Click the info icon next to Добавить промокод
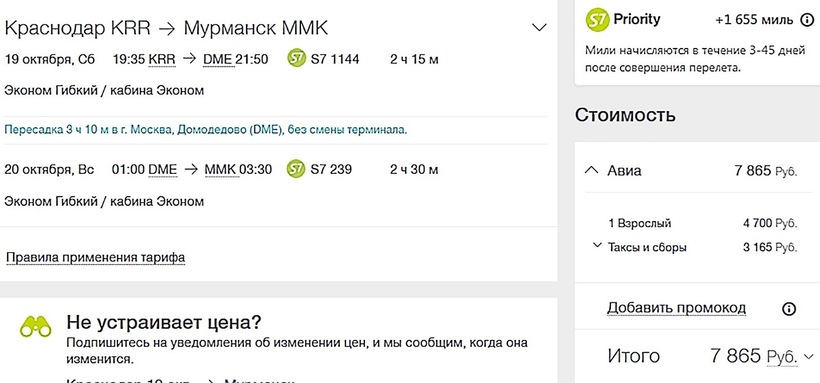 (x=789, y=309)
